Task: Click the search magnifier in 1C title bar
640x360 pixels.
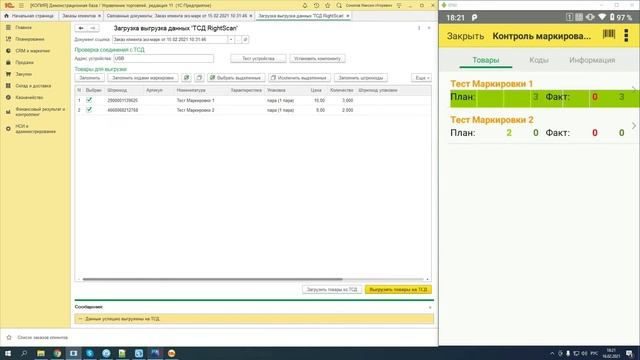Action: coord(339,5)
